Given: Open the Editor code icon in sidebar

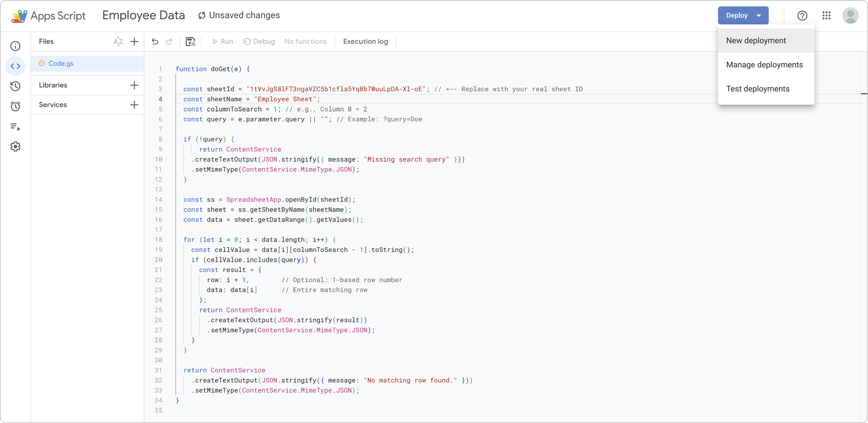Looking at the screenshot, I should 15,66.
